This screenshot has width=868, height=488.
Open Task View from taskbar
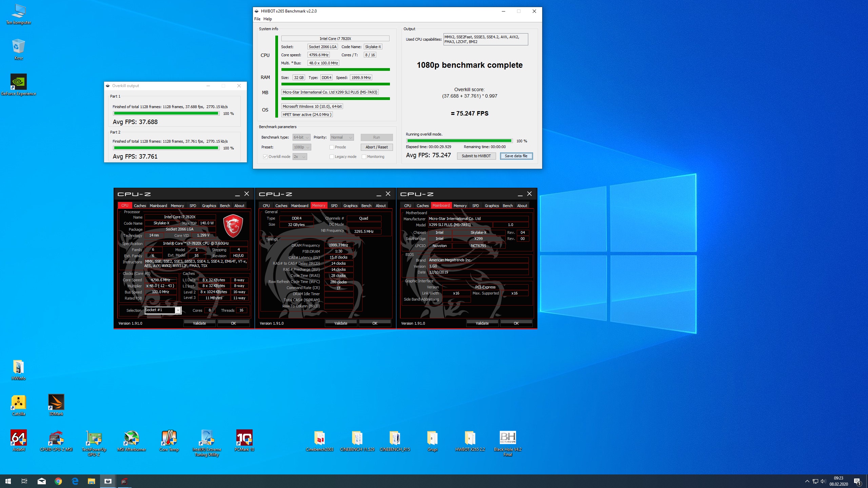tap(24, 481)
